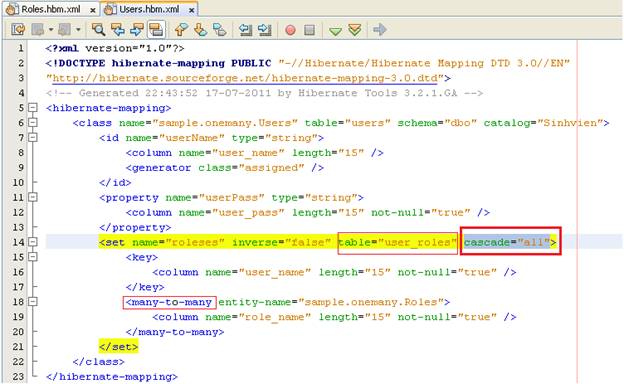Click Roles.hbm.xml file type icon
This screenshot has height=384, width=624.
[x=12, y=9]
